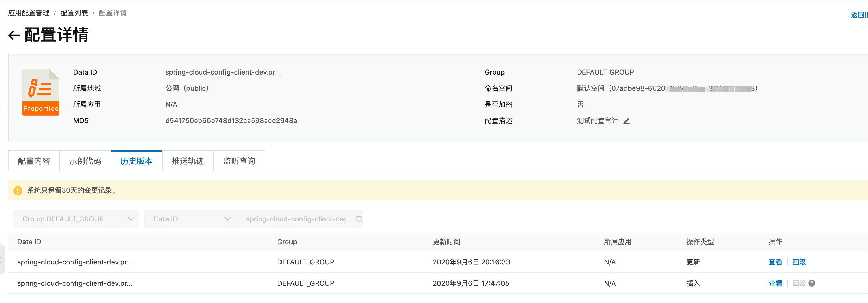This screenshot has width=868, height=303.
Task: Click the search magnifier icon in filter
Action: tap(359, 219)
